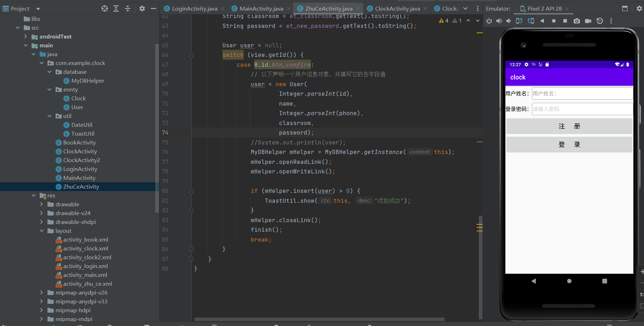
Task: Click emulator toolbar Overview square
Action: (x=565, y=21)
